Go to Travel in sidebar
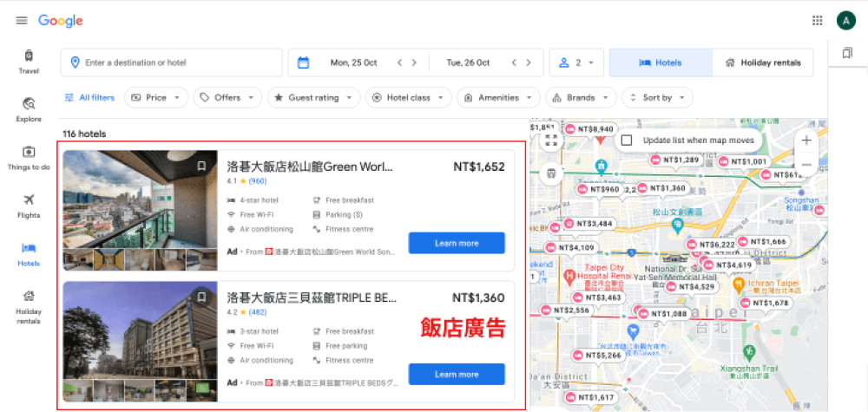This screenshot has height=412, width=868. click(x=29, y=62)
